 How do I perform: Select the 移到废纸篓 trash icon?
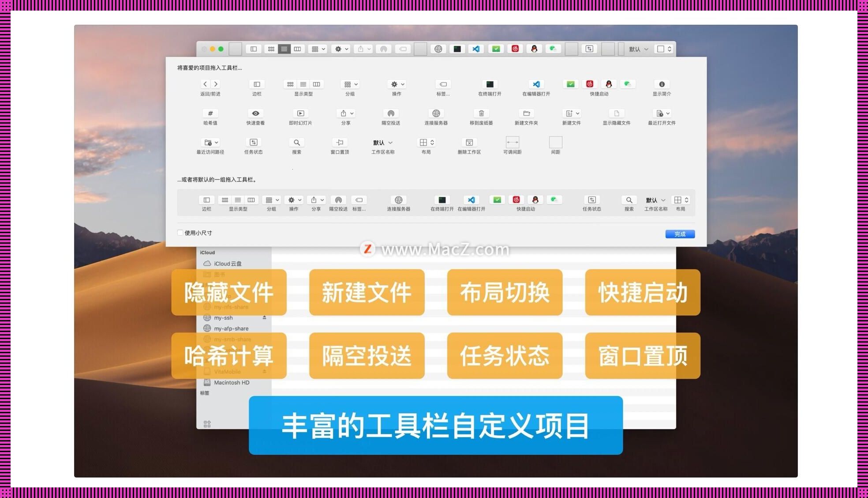pyautogui.click(x=481, y=113)
